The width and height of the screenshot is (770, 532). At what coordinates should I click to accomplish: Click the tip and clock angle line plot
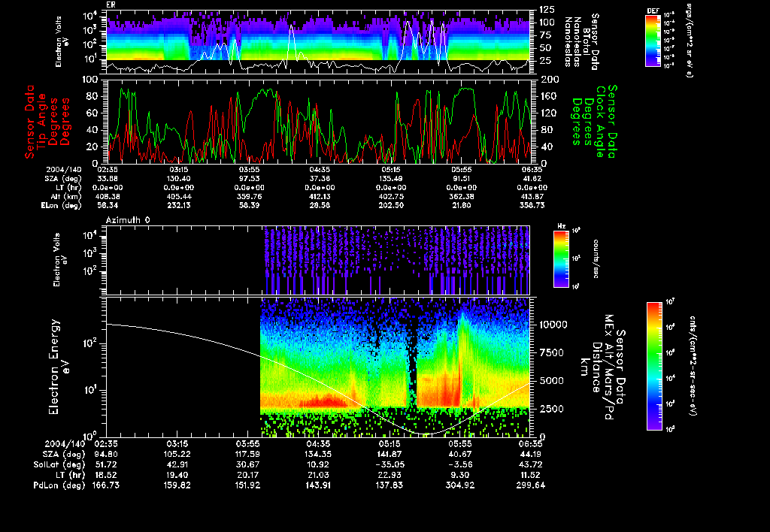point(319,121)
